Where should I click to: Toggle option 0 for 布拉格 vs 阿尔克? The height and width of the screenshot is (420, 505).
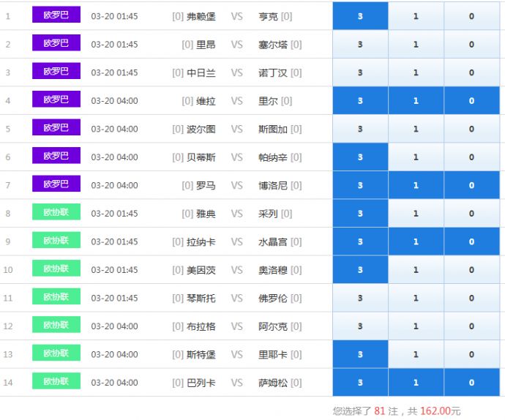coord(471,326)
